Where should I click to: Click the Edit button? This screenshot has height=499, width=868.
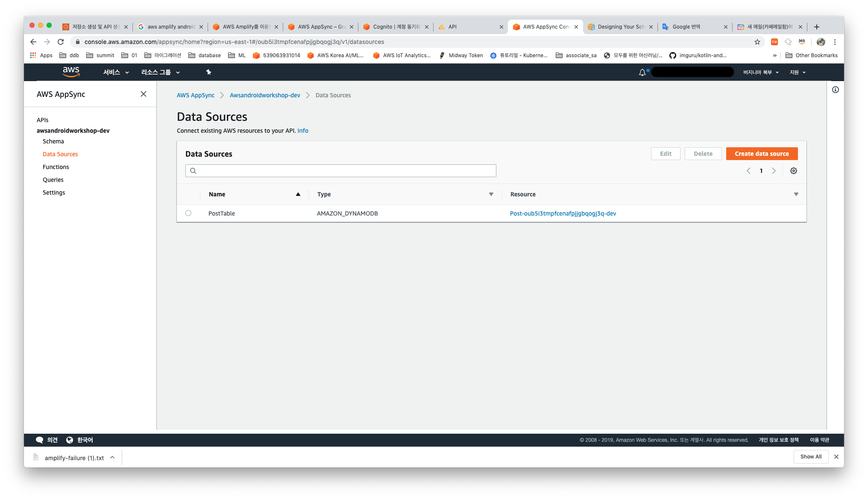666,154
